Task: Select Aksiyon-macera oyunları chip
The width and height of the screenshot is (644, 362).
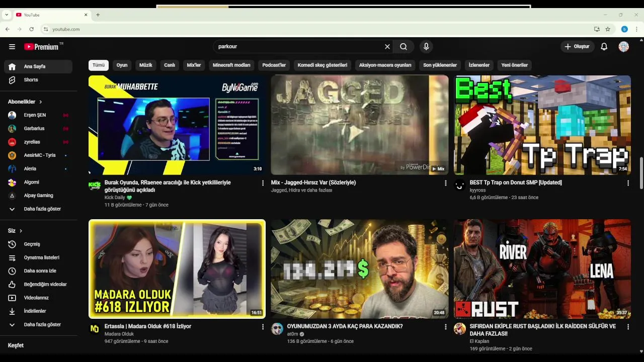Action: click(x=385, y=65)
